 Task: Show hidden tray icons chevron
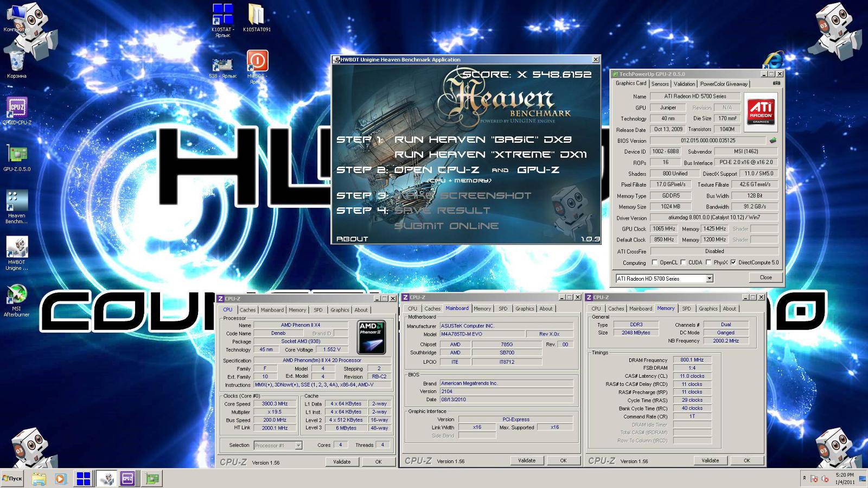tap(804, 478)
